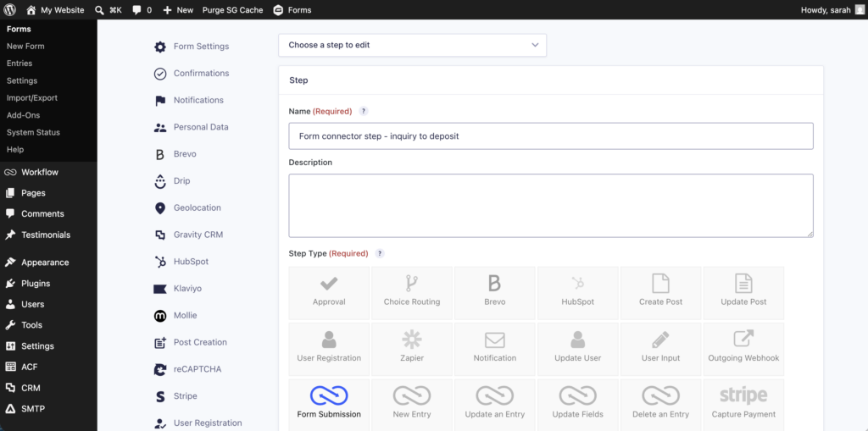
Task: Choose the Notification envelope step type
Action: (x=495, y=349)
